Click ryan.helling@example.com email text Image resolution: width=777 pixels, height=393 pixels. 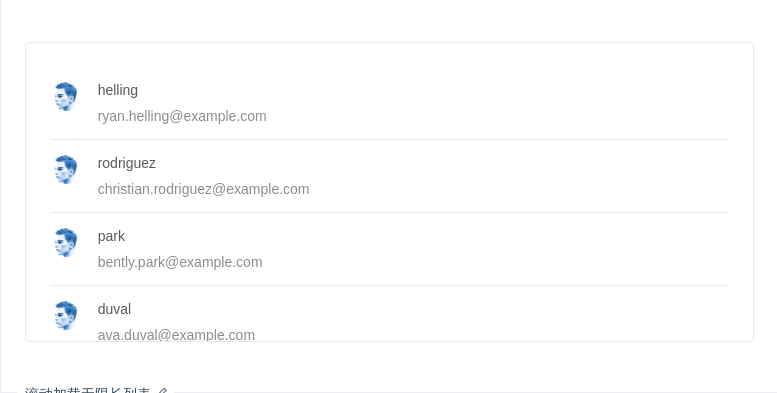coord(182,116)
